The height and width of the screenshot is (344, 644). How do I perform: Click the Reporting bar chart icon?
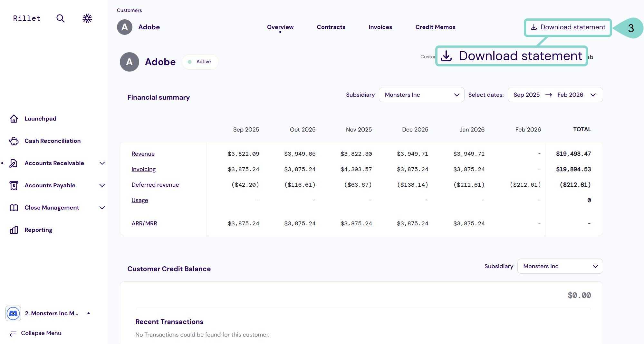tap(14, 230)
